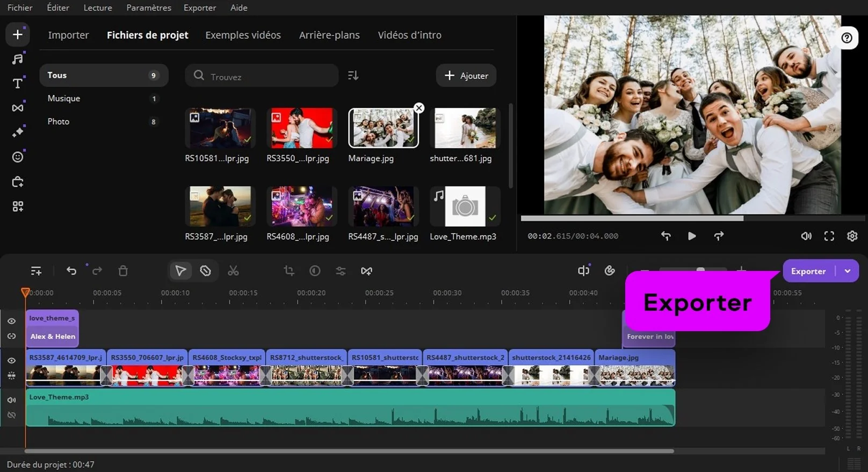Open the Stickers smiley icon
The image size is (868, 472).
(18, 157)
